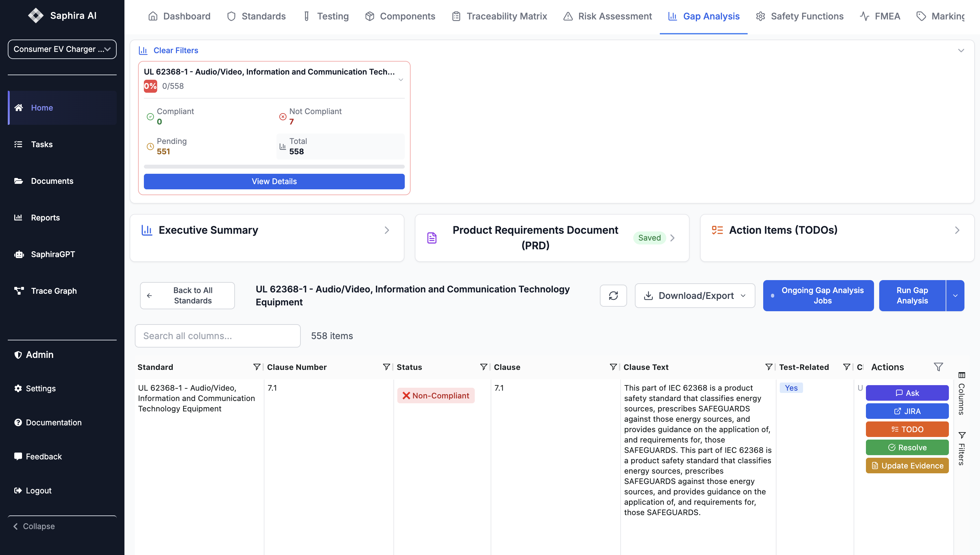Screen dimensions: 980x555
Task: Click the Search all columns field
Action: tap(217, 336)
